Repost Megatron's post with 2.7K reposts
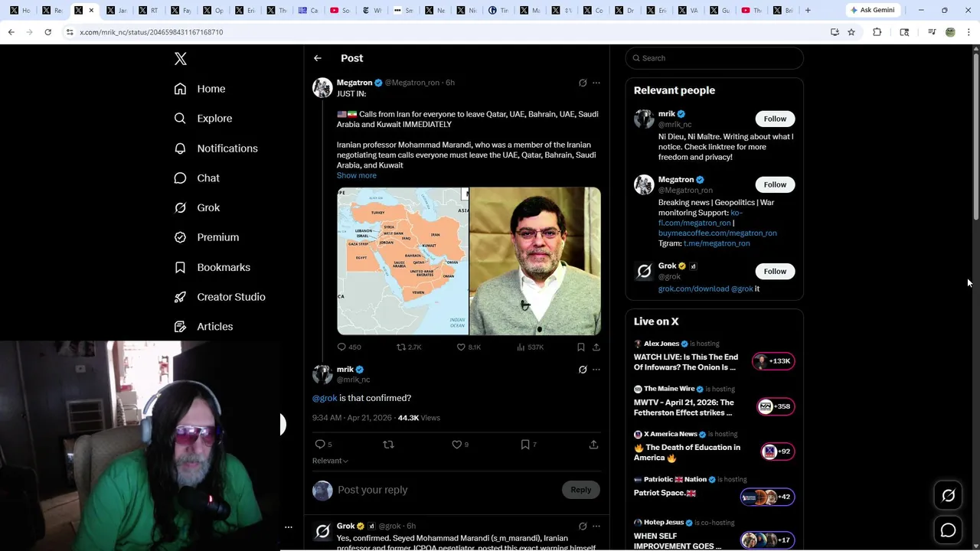This screenshot has width=980, height=551. click(x=409, y=347)
